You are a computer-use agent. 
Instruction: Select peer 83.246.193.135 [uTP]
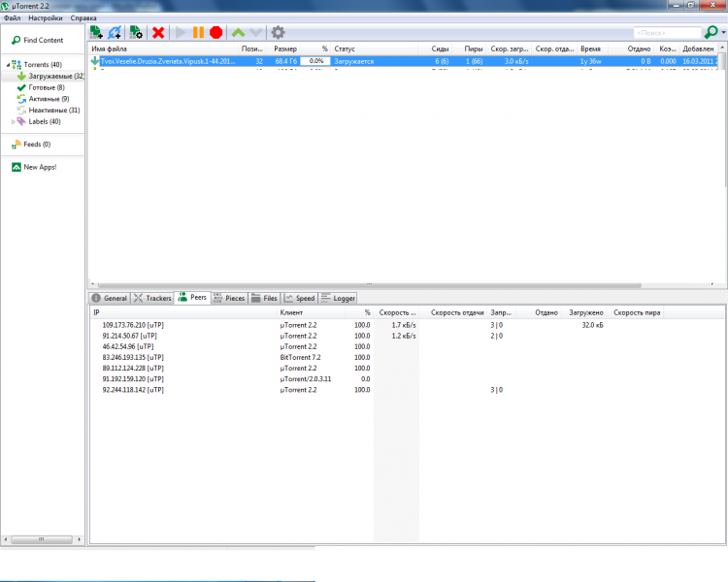pyautogui.click(x=133, y=357)
